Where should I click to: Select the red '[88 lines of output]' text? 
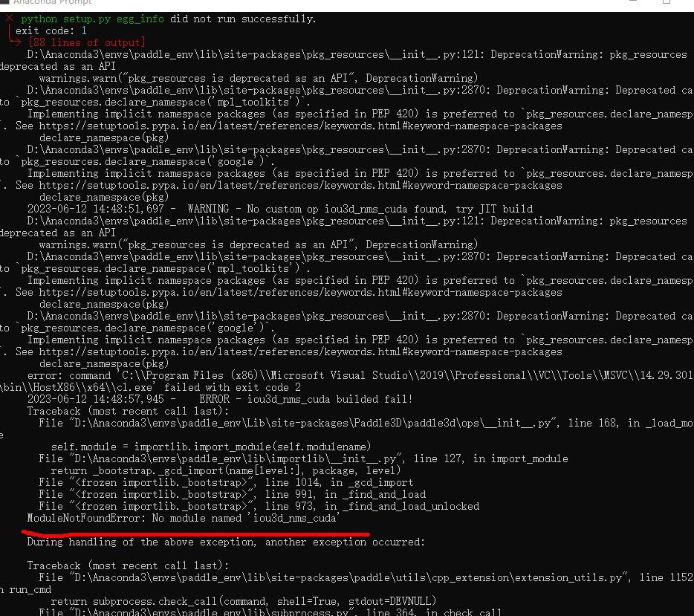point(86,42)
